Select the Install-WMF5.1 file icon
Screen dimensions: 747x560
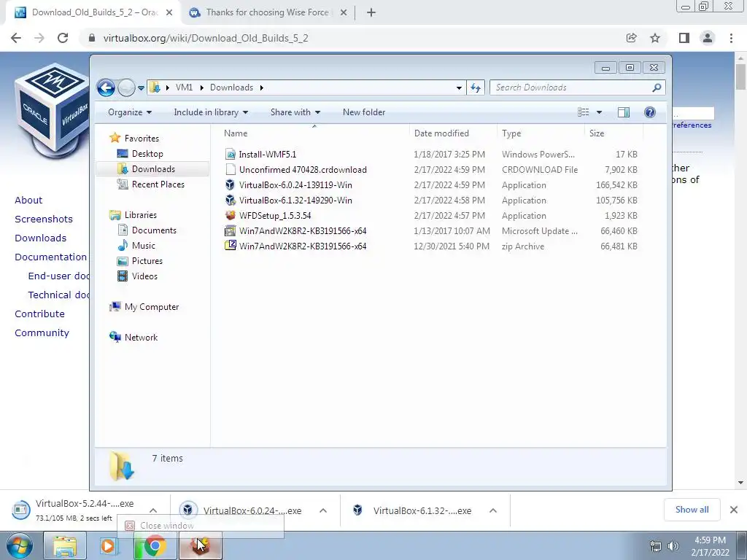pyautogui.click(x=231, y=155)
